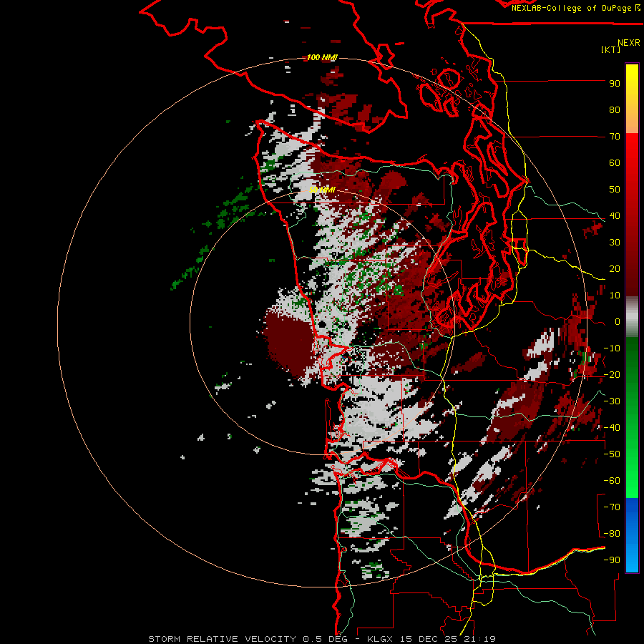Click the -50 value on velocity scale
This screenshot has height=644, width=644.
612,454
